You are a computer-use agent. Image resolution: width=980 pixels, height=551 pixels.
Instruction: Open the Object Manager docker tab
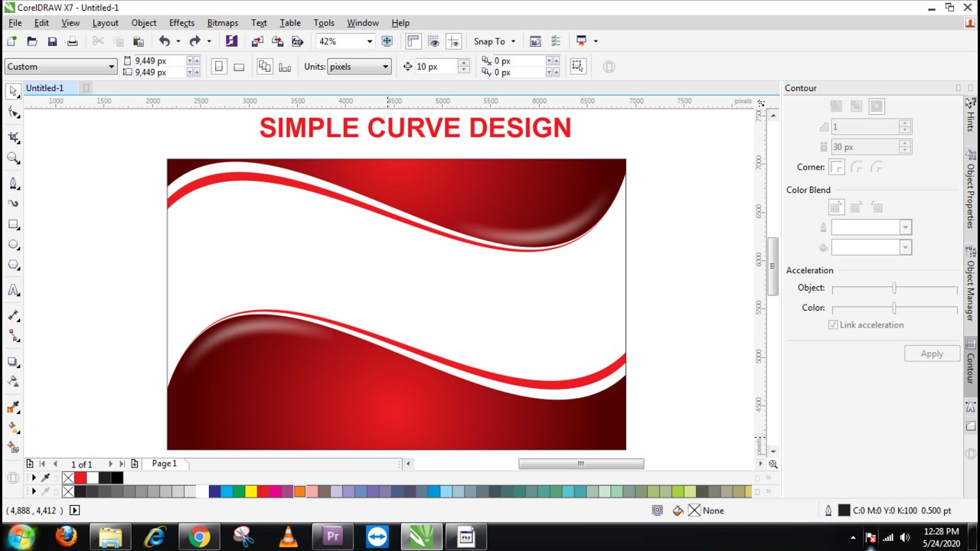pyautogui.click(x=971, y=285)
